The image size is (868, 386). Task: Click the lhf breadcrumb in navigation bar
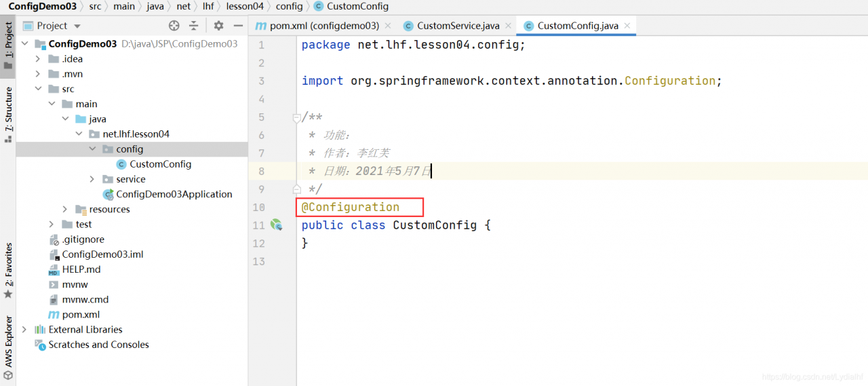[208, 7]
